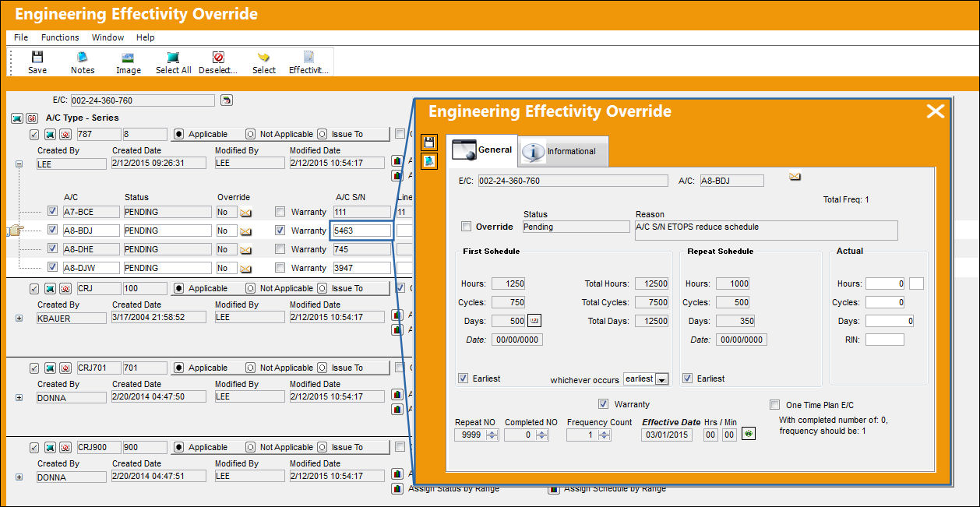
Task: Click the Actual Hours input field
Action: [886, 283]
